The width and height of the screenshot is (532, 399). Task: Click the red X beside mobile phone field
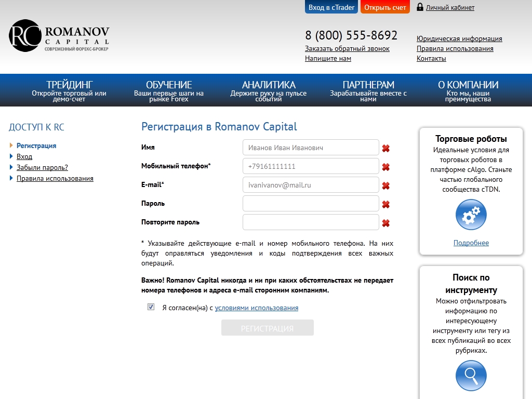pyautogui.click(x=385, y=167)
